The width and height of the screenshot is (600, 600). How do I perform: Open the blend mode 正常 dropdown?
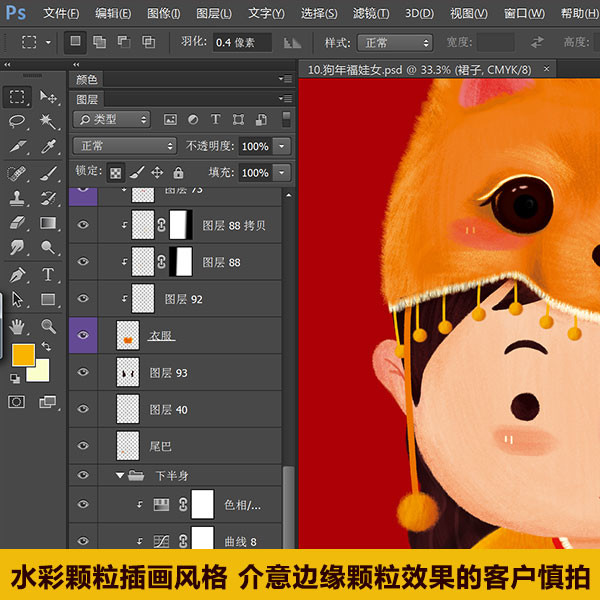click(125, 146)
